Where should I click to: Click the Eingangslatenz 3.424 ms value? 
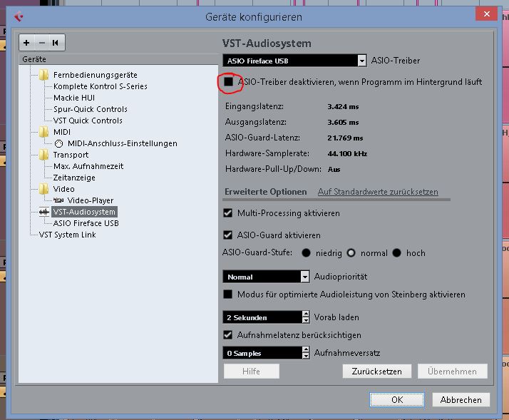(x=343, y=107)
